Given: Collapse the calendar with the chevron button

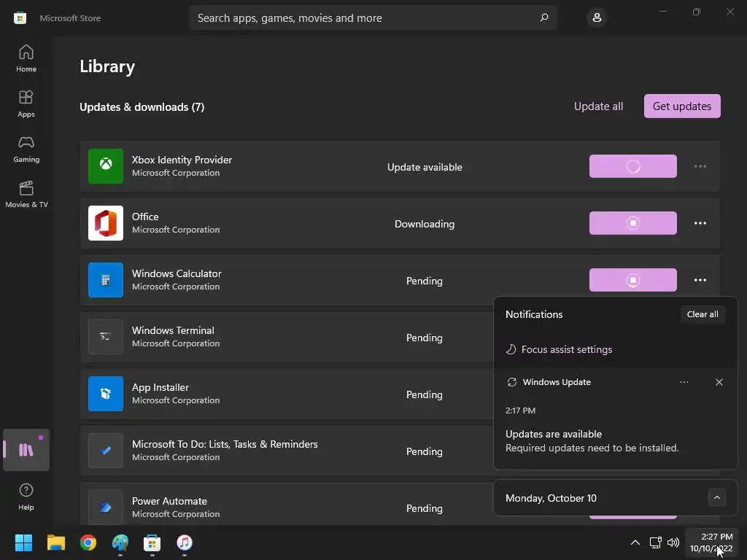Looking at the screenshot, I should click(x=716, y=497).
